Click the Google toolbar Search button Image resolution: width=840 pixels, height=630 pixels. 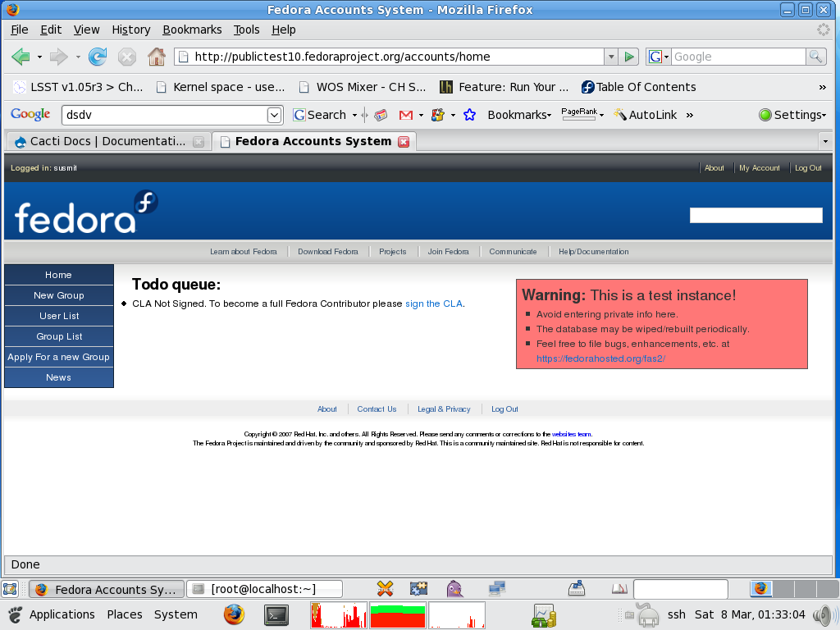[x=321, y=115]
